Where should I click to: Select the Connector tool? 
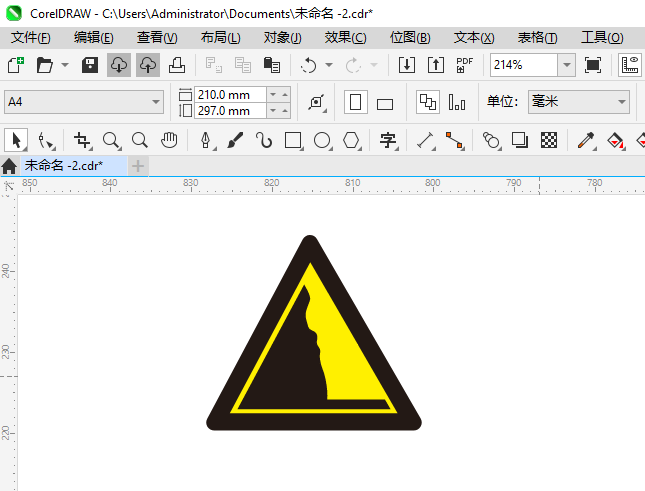pyautogui.click(x=455, y=140)
